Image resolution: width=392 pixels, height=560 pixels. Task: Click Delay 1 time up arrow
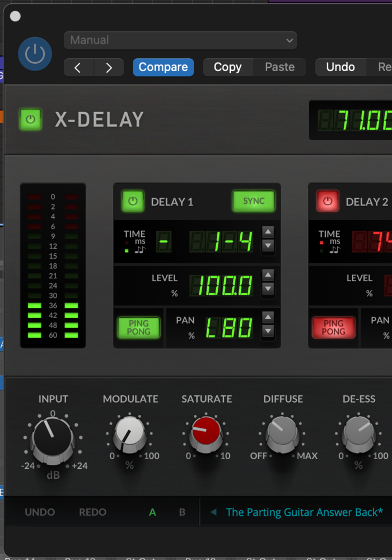[268, 232]
